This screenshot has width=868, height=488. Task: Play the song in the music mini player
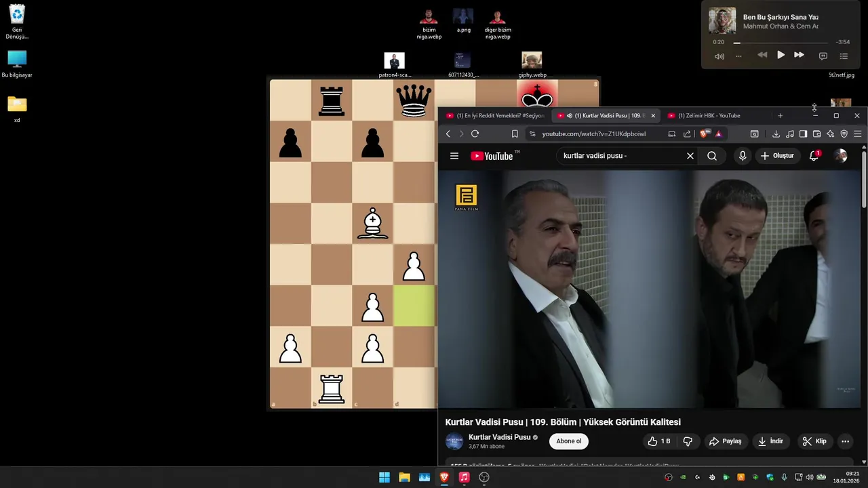coord(781,55)
